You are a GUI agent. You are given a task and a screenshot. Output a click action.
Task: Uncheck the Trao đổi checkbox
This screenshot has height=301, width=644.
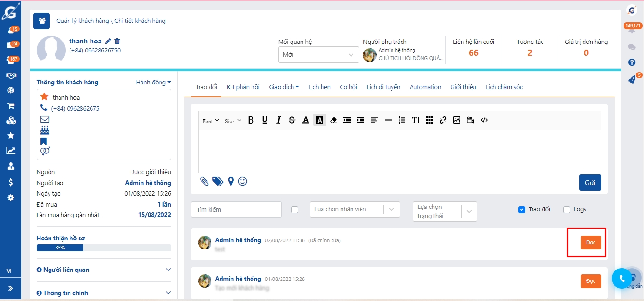[x=522, y=209]
